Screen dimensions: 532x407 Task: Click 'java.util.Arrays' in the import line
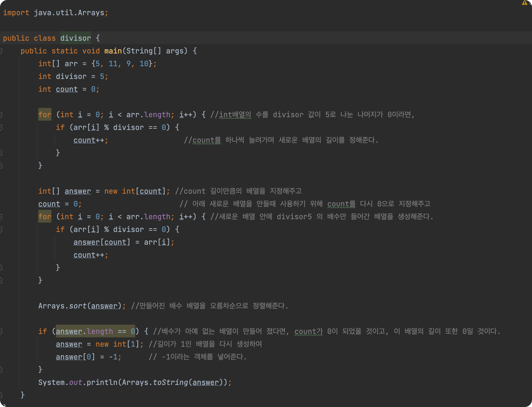69,13
